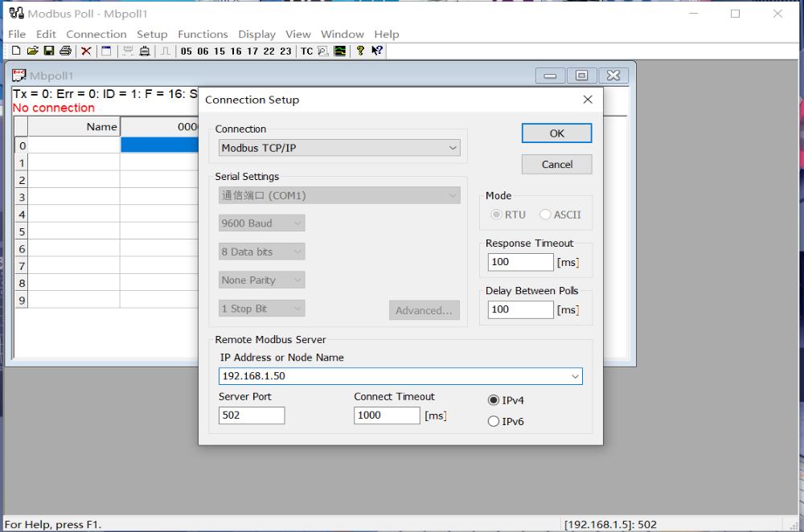The image size is (804, 532).
Task: Close the Connection Setup dialog
Action: click(x=588, y=100)
